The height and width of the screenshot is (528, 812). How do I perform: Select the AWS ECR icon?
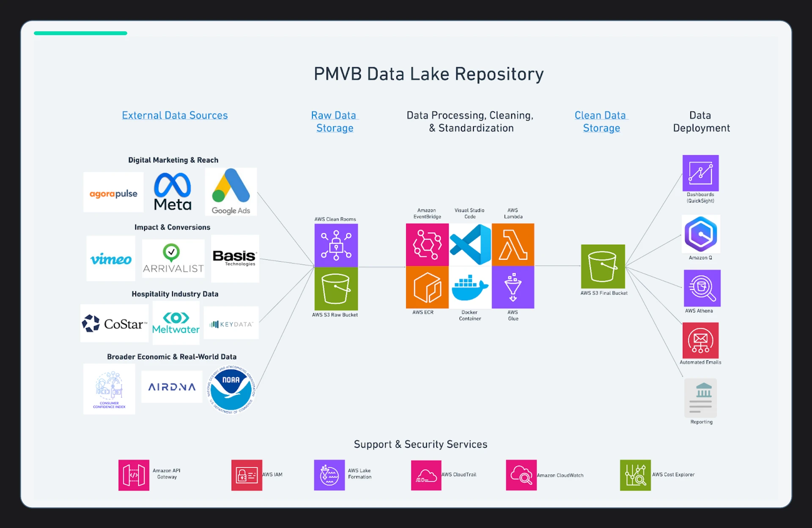pyautogui.click(x=427, y=287)
